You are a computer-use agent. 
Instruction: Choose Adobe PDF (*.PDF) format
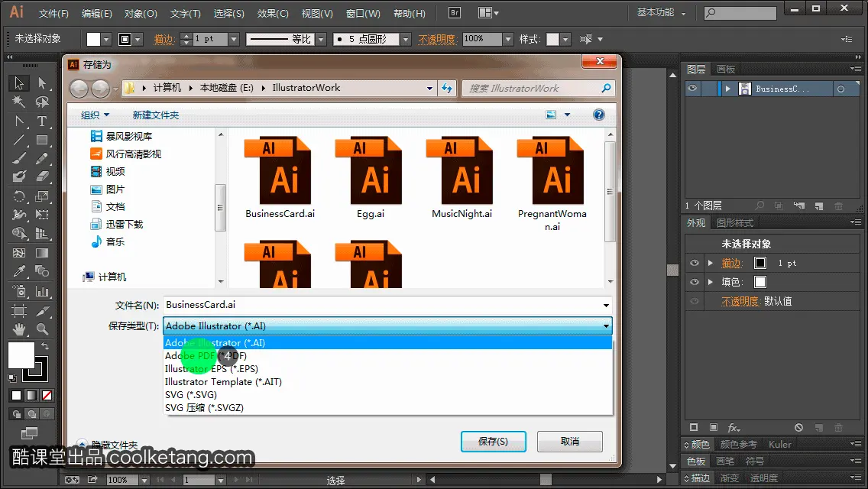pos(387,355)
